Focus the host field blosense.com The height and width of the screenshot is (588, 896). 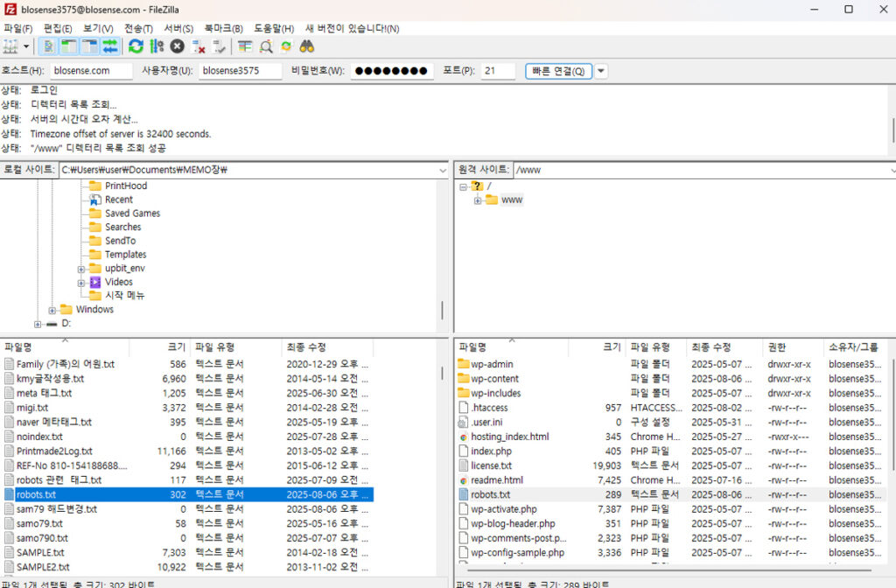tap(91, 71)
